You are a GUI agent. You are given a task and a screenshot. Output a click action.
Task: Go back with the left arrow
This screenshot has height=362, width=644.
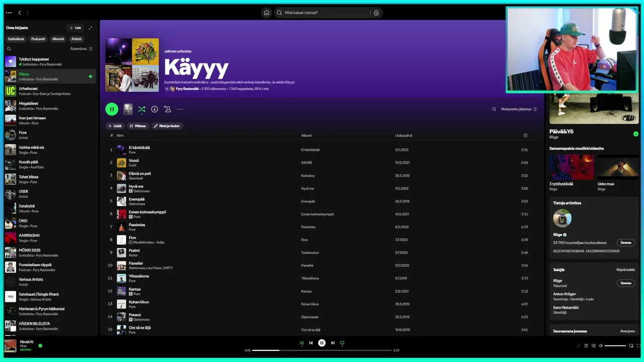click(x=20, y=13)
